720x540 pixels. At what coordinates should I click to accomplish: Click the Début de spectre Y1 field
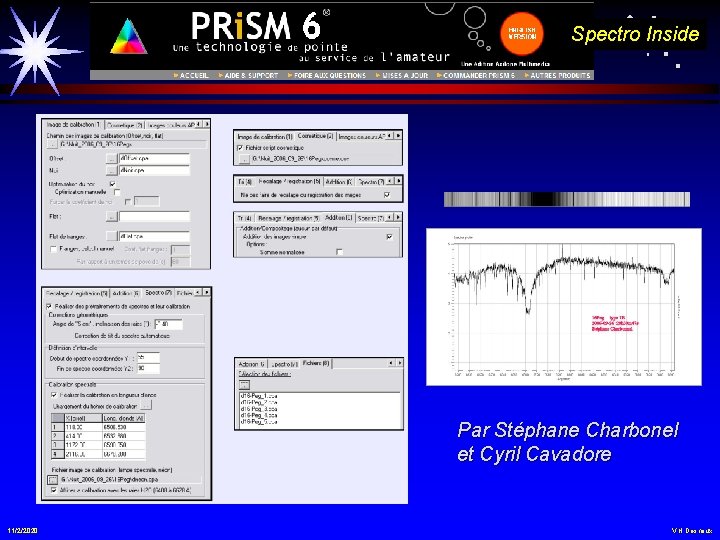[x=148, y=357]
